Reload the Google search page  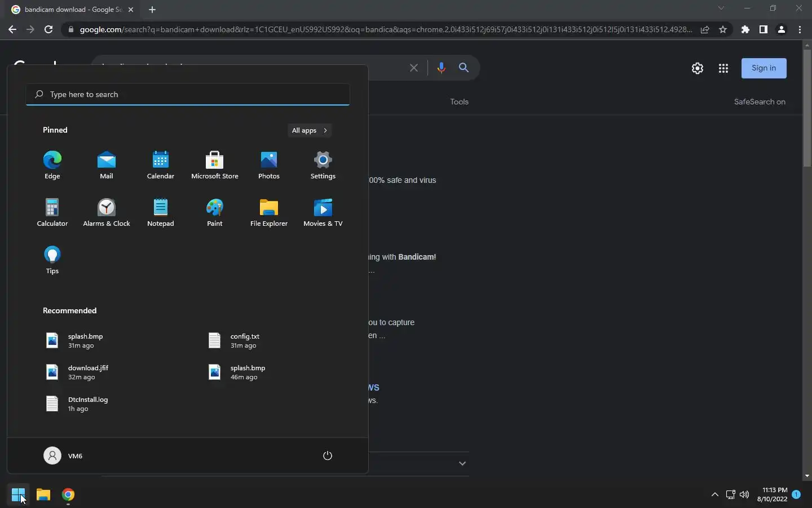tap(48, 29)
